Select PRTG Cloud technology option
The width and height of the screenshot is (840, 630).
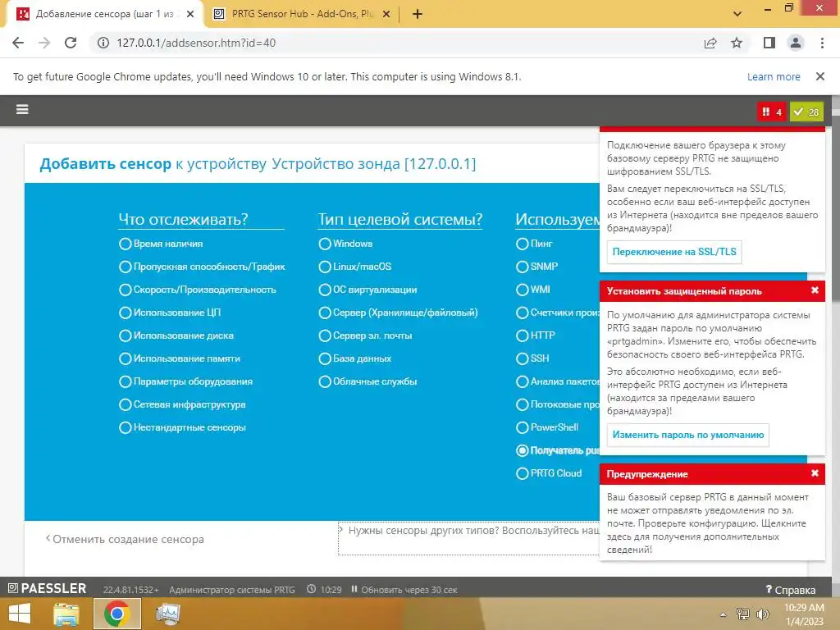tap(523, 473)
